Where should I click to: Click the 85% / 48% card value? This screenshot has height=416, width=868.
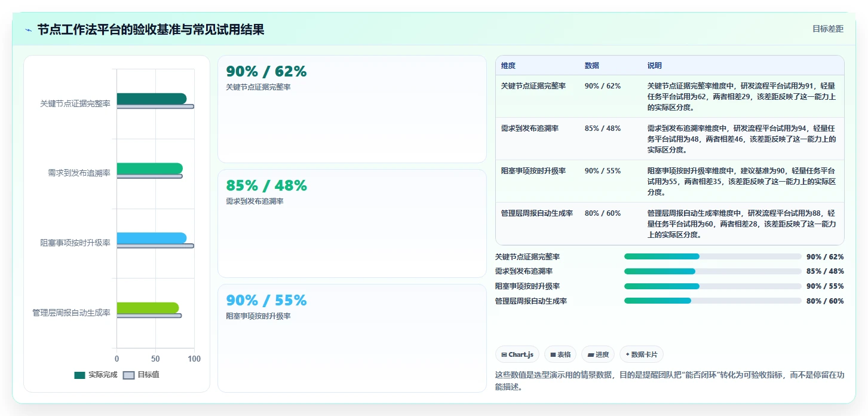coord(266,186)
